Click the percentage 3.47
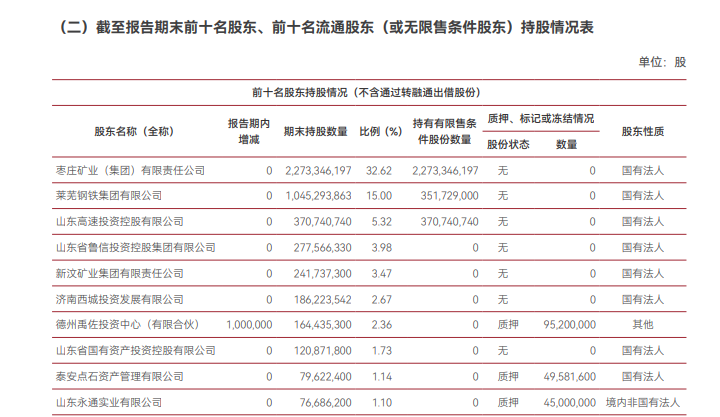 pyautogui.click(x=382, y=274)
